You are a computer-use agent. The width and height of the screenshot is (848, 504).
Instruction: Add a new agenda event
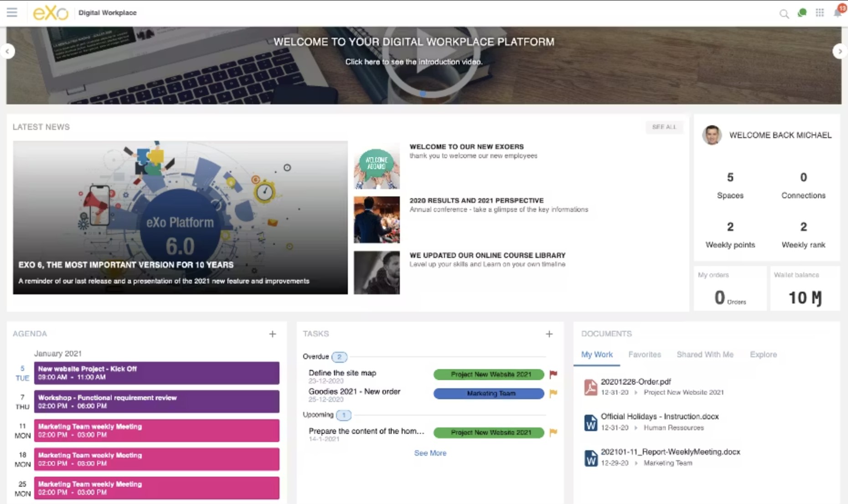273,334
